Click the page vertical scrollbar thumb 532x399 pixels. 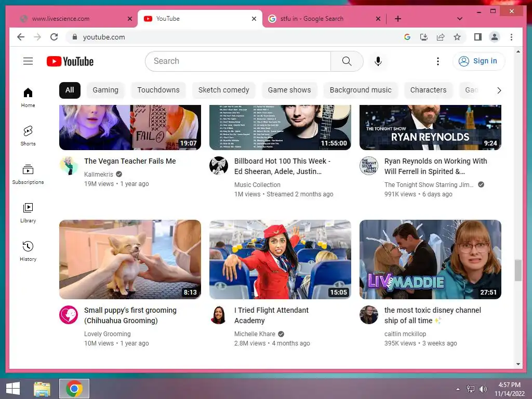(518, 270)
